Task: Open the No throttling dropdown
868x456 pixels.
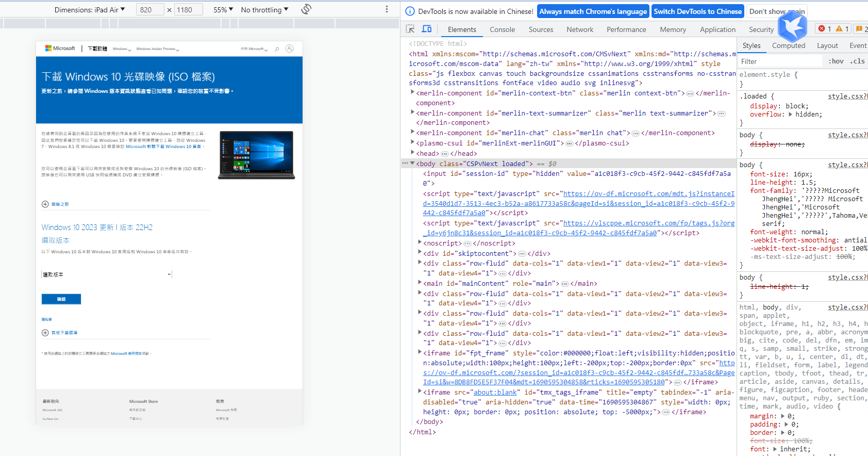Action: pyautogui.click(x=264, y=10)
